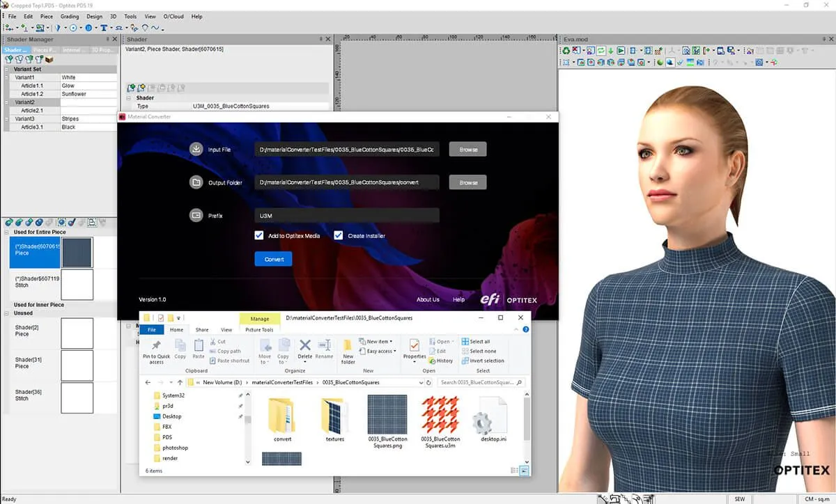Click the add shader icon in the Shader panel
The image size is (836, 504).
(x=131, y=87)
